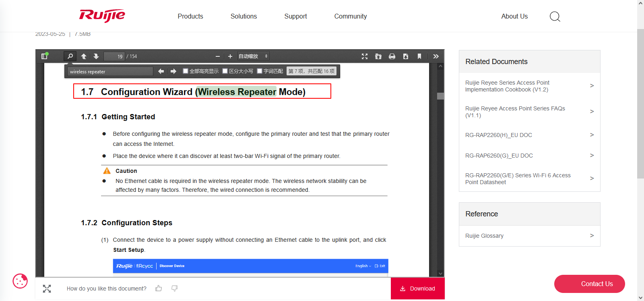Expand more tools double-chevron menu

(x=436, y=56)
